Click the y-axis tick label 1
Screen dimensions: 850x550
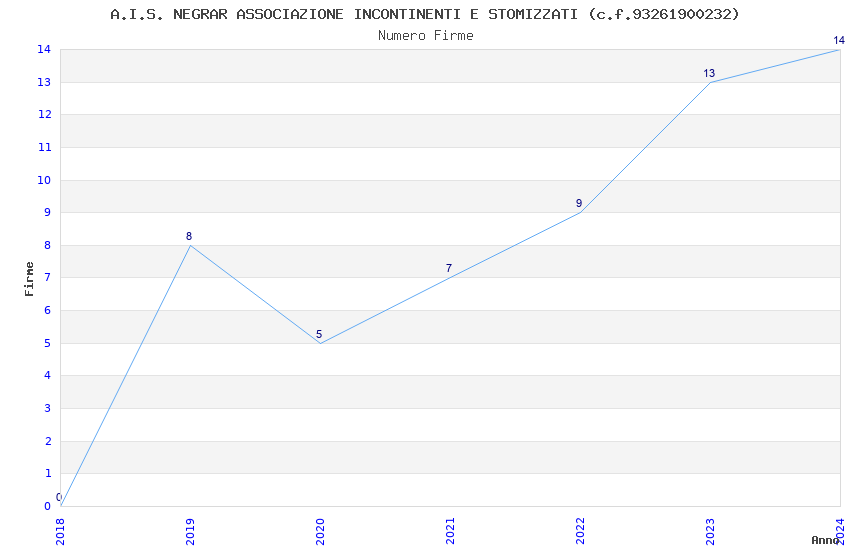pyautogui.click(x=48, y=474)
